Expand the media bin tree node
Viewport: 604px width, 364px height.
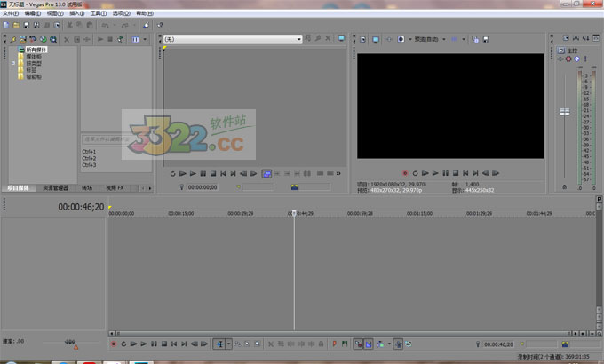[x=13, y=63]
